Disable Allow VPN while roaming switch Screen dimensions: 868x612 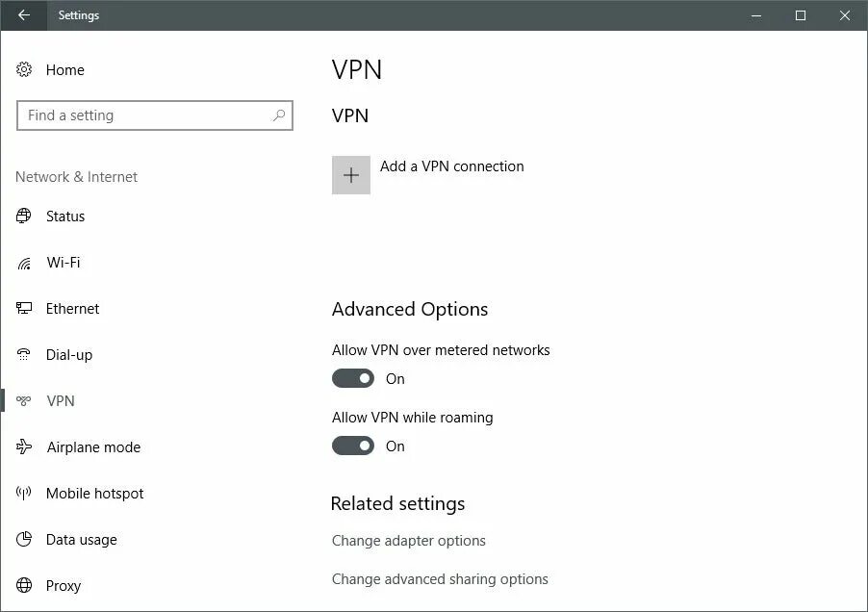click(353, 446)
